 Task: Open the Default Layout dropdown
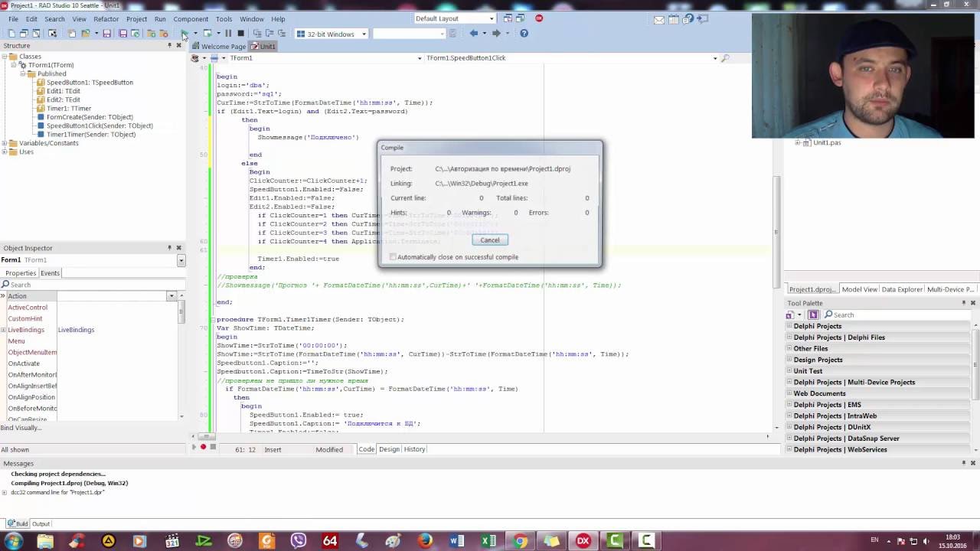click(491, 18)
